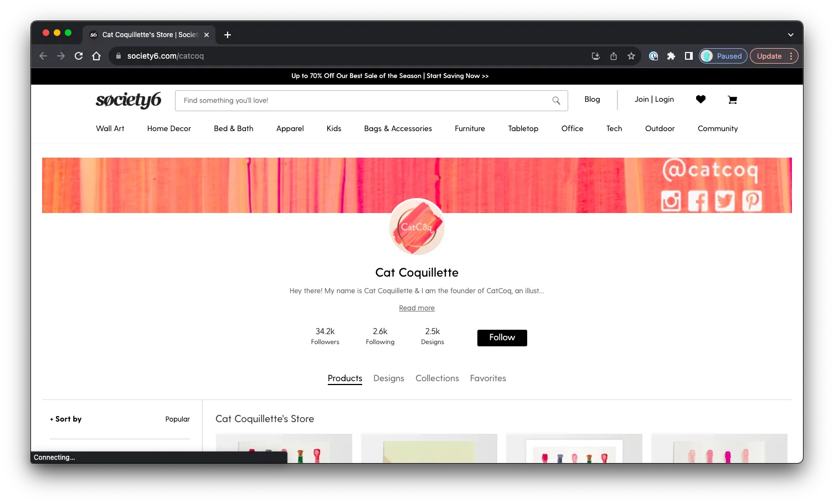
Task: Open the favorites heart icon
Action: tap(701, 100)
